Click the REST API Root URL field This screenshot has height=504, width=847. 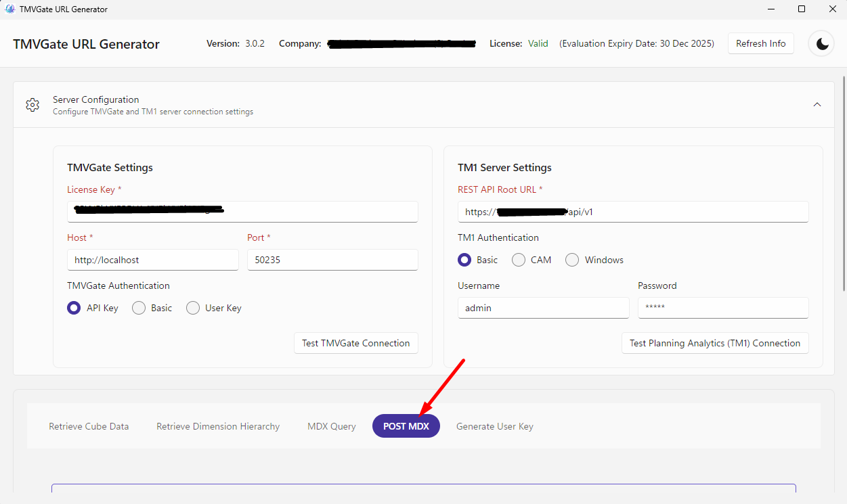[633, 211]
